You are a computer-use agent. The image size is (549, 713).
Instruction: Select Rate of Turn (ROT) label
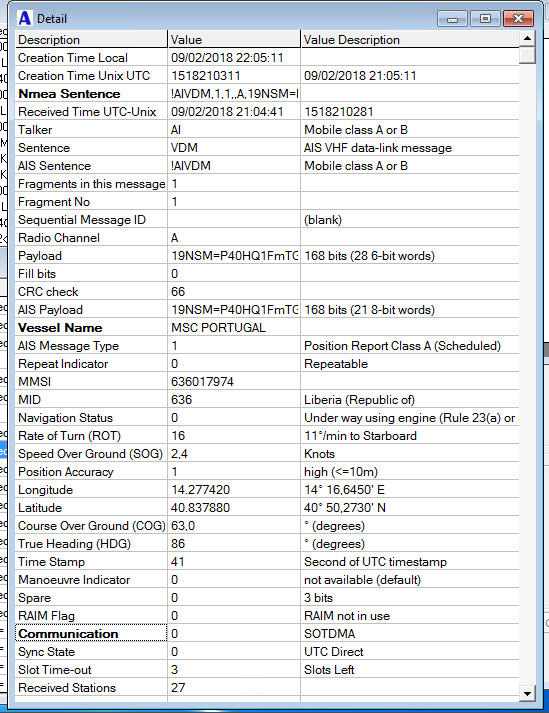point(69,436)
